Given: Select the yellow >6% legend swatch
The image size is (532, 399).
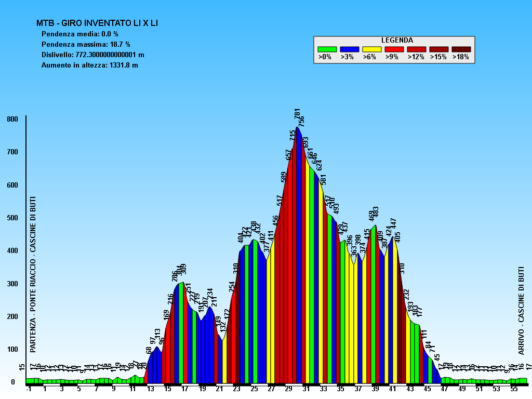Looking at the screenshot, I should (x=371, y=49).
